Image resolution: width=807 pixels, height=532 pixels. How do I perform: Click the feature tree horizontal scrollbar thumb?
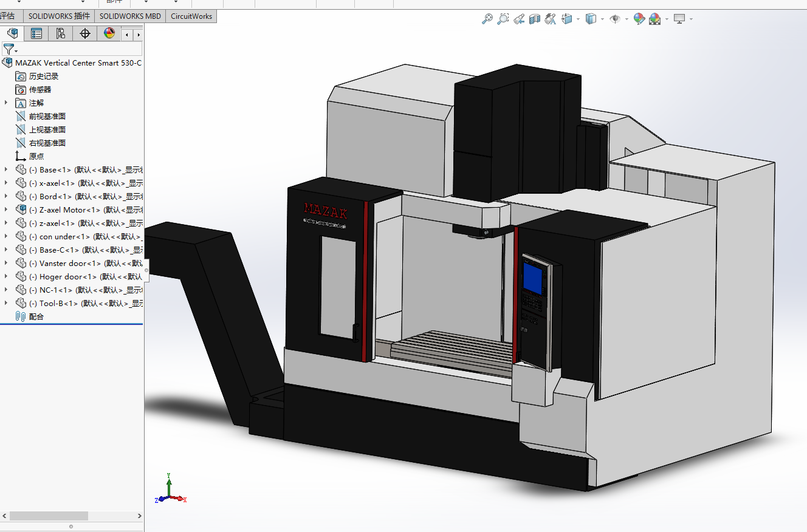click(49, 516)
